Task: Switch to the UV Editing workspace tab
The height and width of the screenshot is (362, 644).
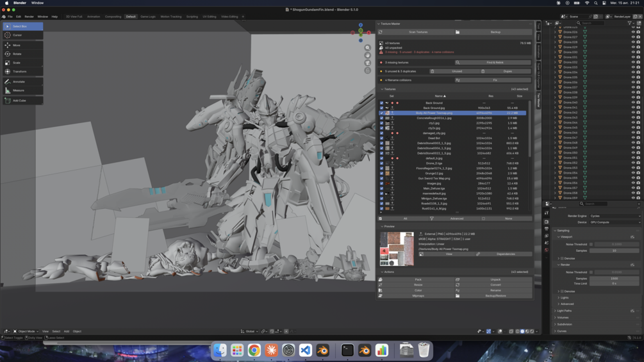Action: 210,17
